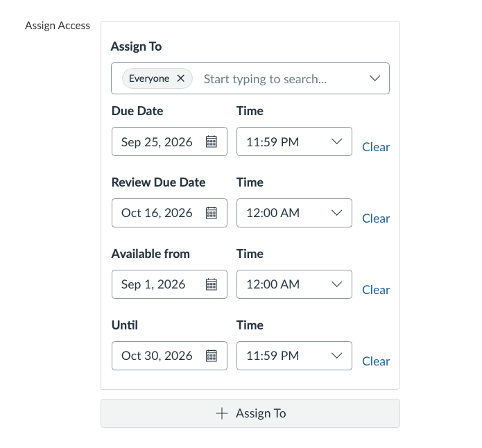Click the Assign Access label

58,26
